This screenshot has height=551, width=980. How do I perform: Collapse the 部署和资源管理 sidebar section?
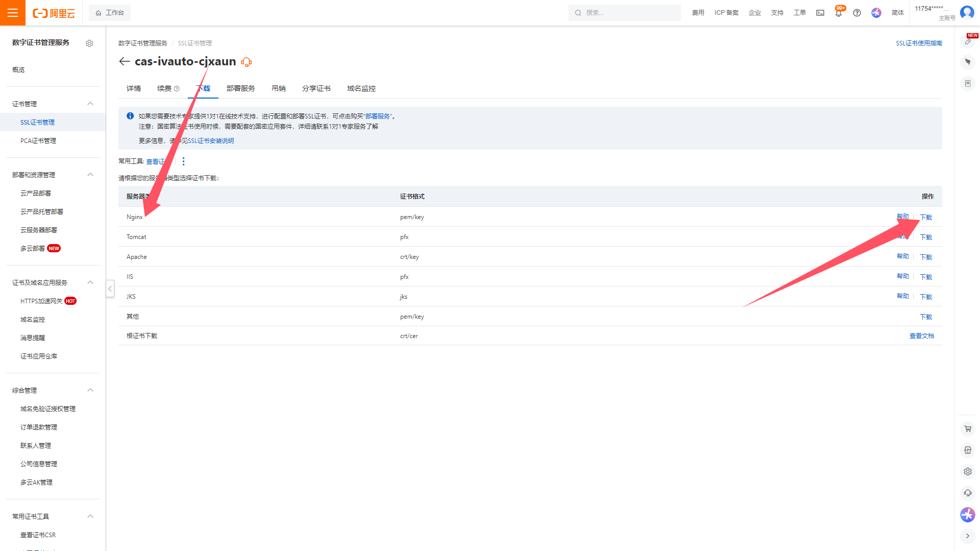pyautogui.click(x=90, y=175)
